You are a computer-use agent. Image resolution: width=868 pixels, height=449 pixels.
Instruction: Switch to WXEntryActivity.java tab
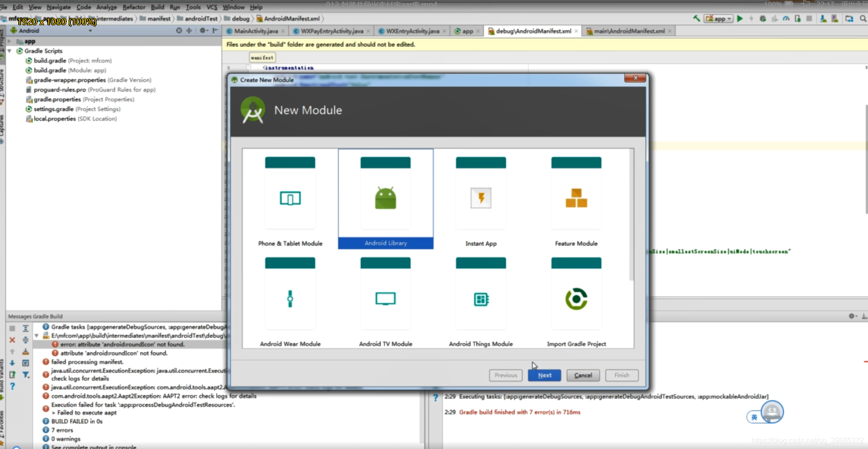click(412, 31)
